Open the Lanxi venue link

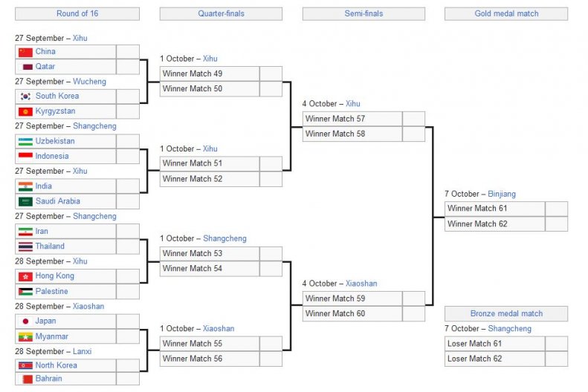pyautogui.click(x=82, y=351)
